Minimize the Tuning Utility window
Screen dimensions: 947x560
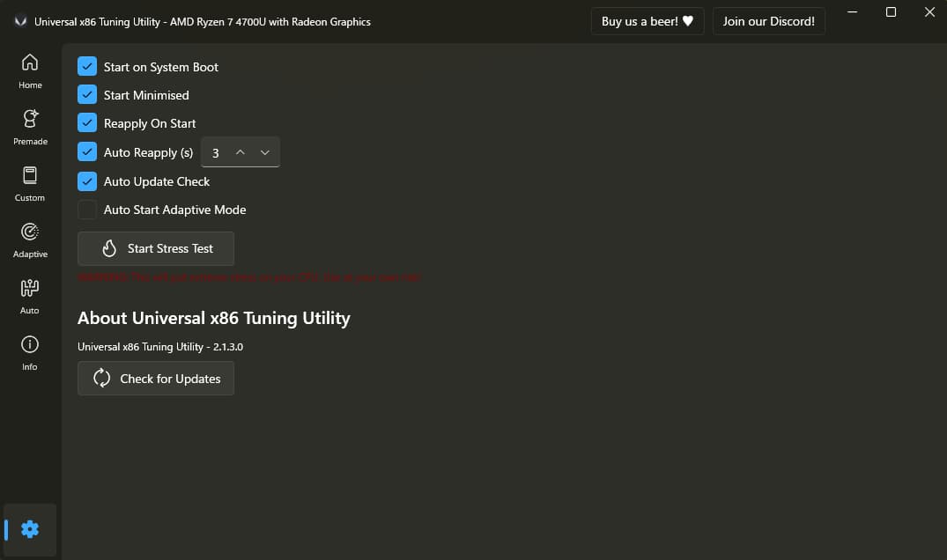coord(852,12)
